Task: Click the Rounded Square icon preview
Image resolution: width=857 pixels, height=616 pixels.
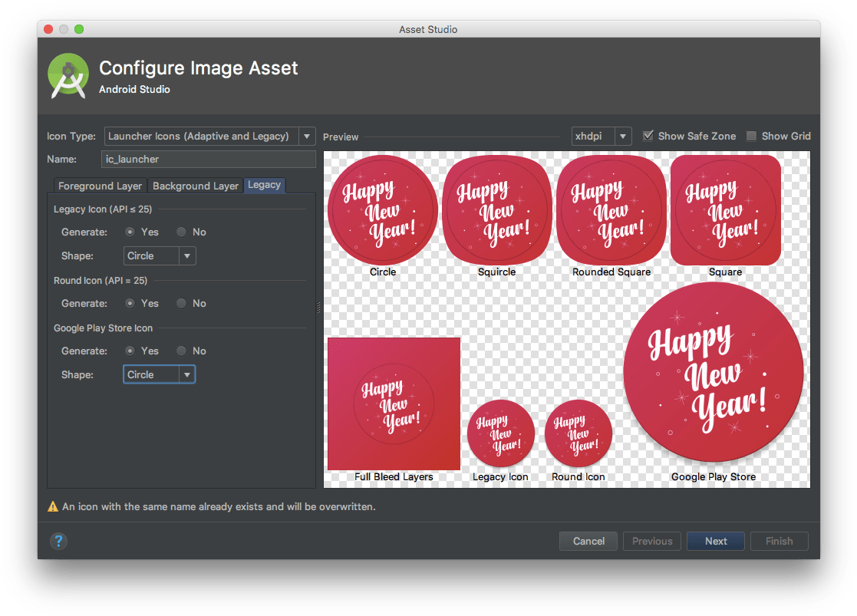Action: pyautogui.click(x=611, y=209)
